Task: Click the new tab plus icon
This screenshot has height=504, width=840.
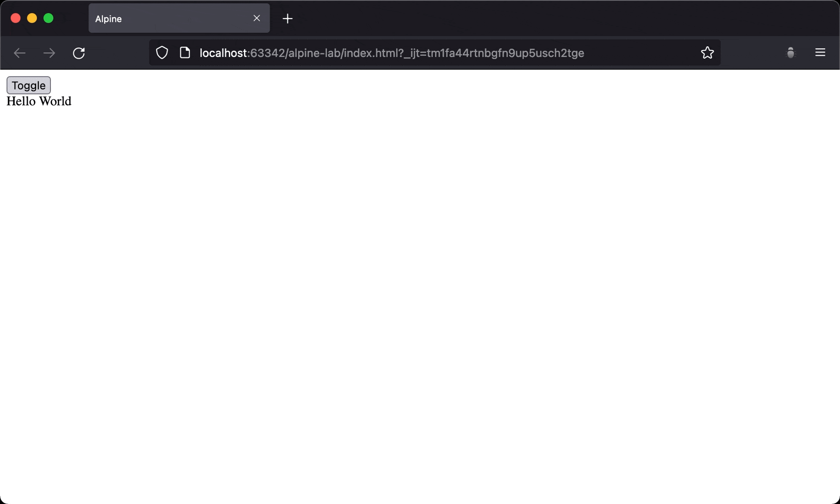Action: tap(287, 18)
